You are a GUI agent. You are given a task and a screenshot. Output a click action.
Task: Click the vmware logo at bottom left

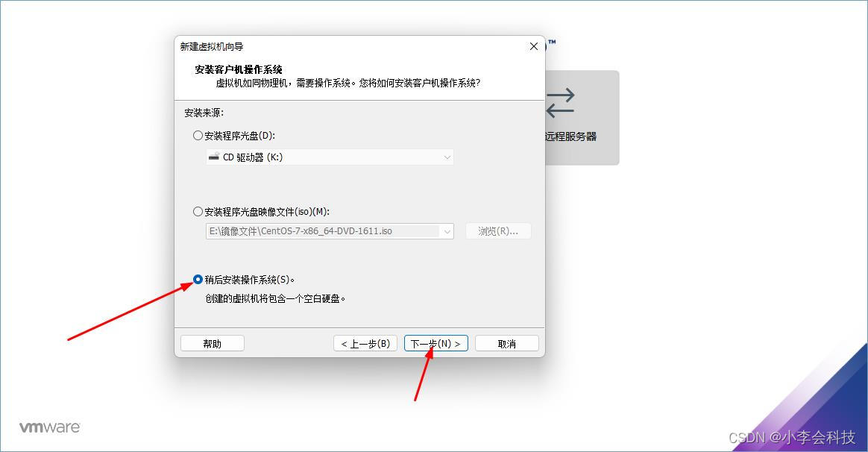click(50, 427)
